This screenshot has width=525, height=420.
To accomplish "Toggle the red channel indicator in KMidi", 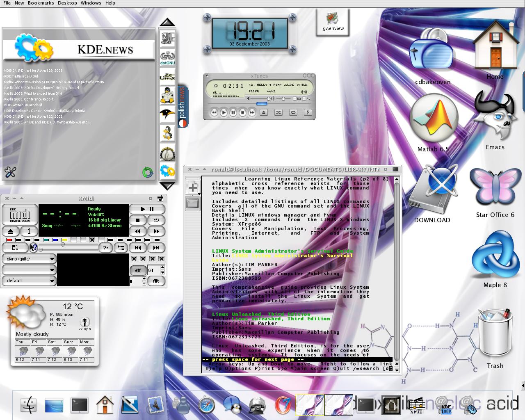I will (x=9, y=240).
